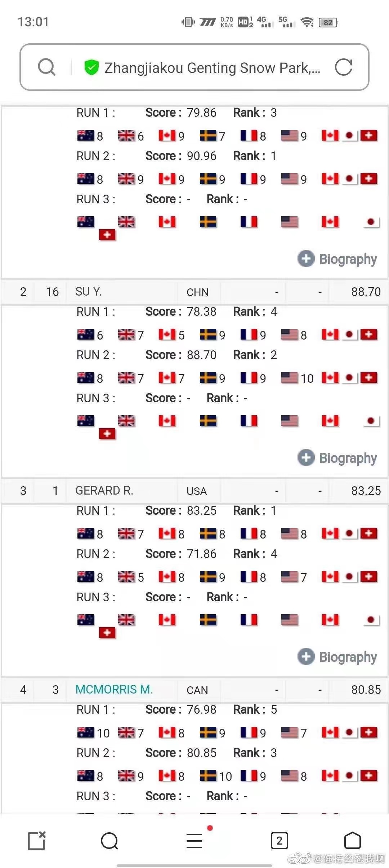Expand GERARD R. Biography section
389x868 pixels.
click(337, 657)
